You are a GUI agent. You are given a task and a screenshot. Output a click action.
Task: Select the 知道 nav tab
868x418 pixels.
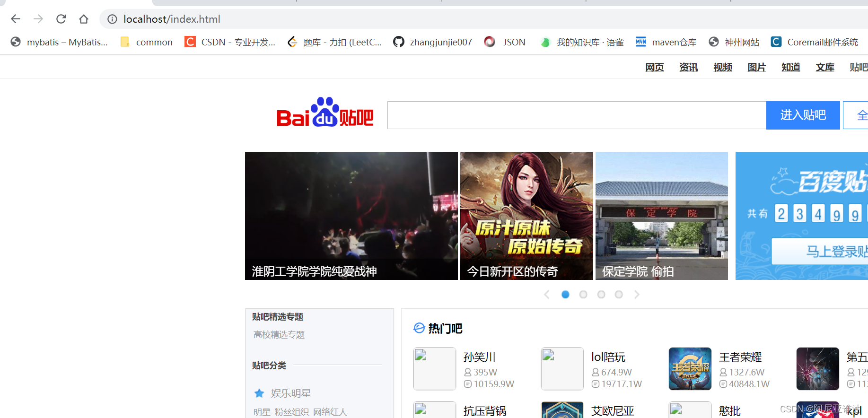(791, 67)
